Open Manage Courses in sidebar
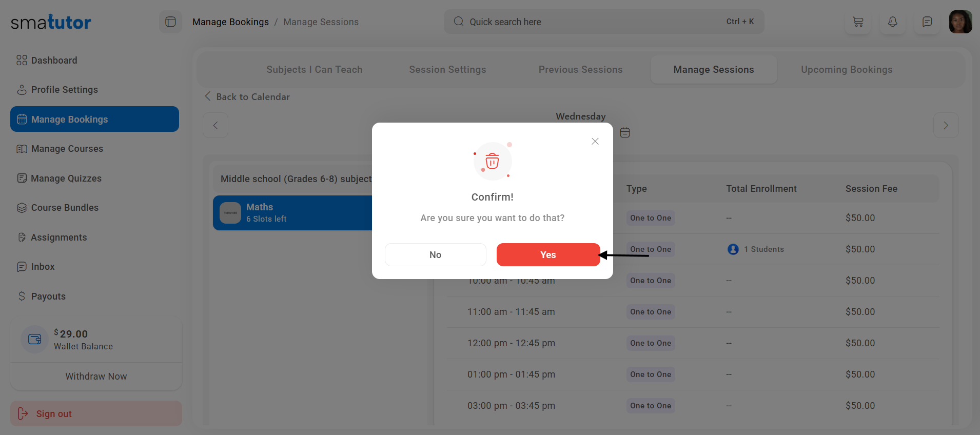 point(67,149)
